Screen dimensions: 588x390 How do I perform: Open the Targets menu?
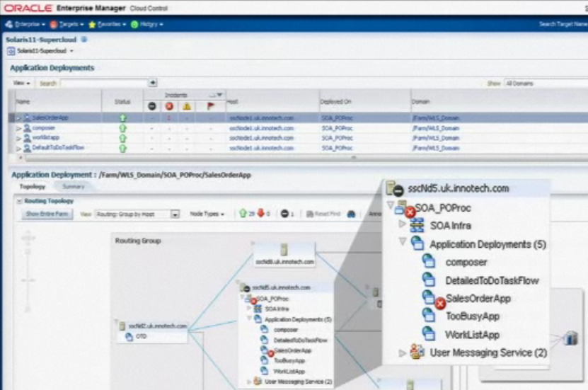pyautogui.click(x=67, y=24)
